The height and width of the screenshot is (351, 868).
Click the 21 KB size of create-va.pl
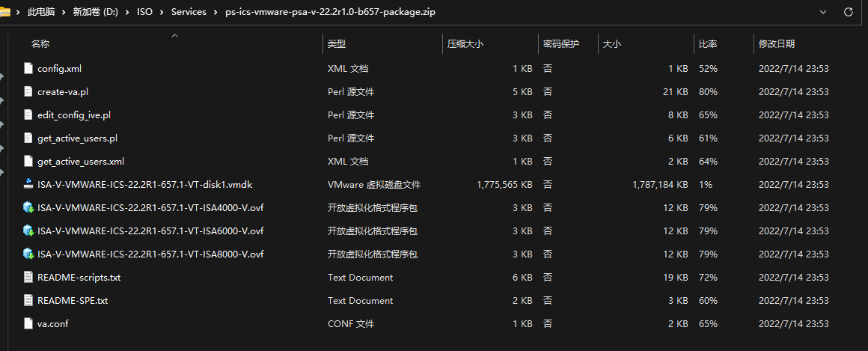click(x=676, y=92)
